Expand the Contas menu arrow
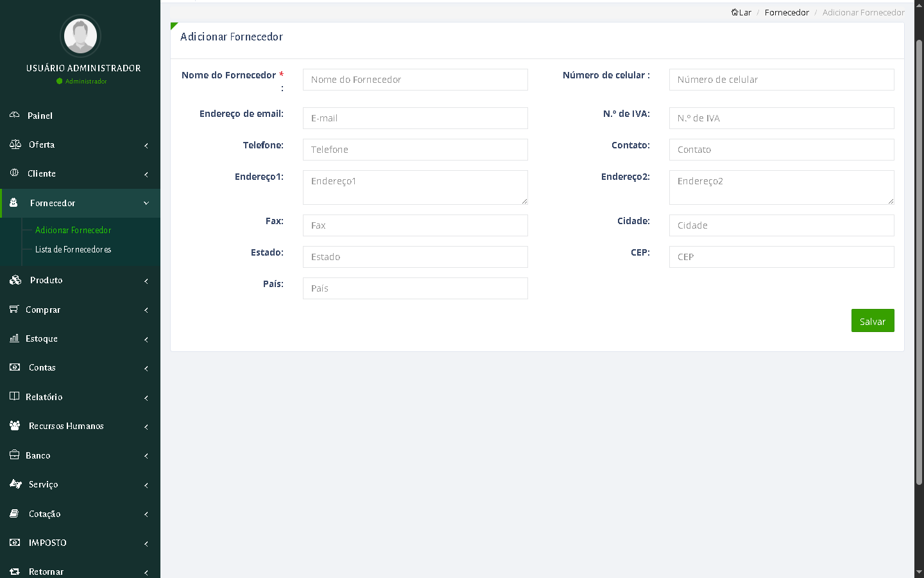Image resolution: width=924 pixels, height=578 pixels. coord(146,368)
